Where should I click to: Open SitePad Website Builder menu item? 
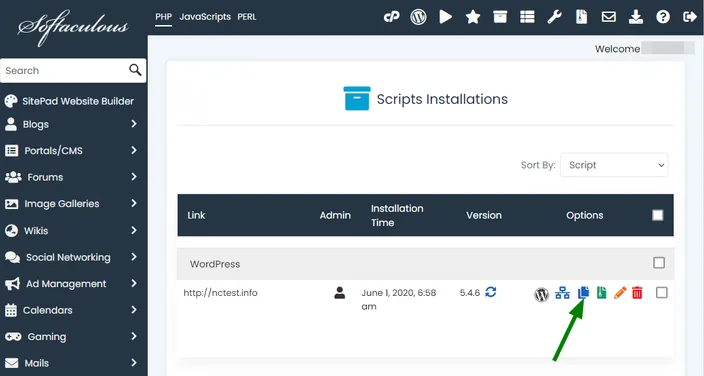(x=78, y=101)
